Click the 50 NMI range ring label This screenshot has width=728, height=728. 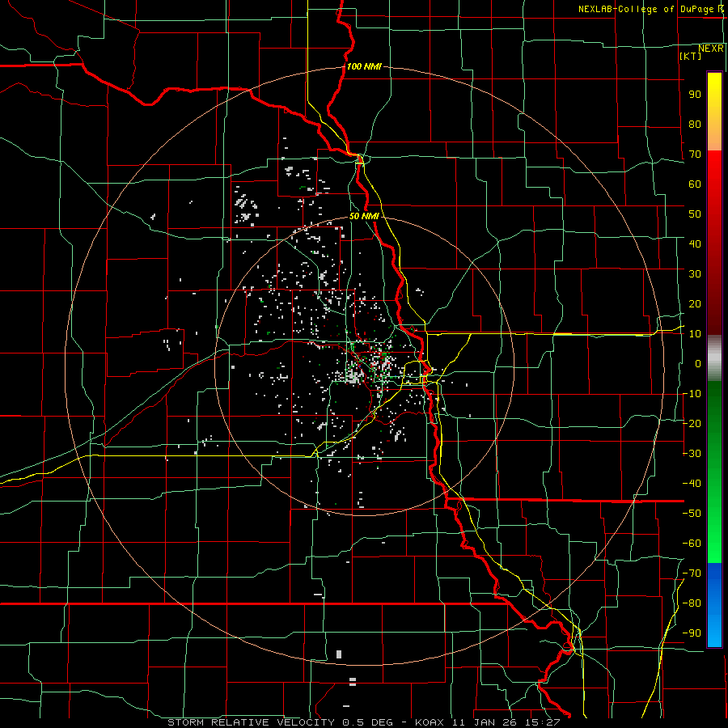[364, 216]
